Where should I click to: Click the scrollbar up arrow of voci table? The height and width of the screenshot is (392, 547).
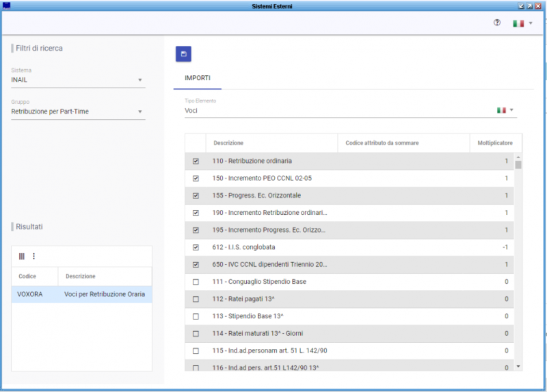point(518,157)
